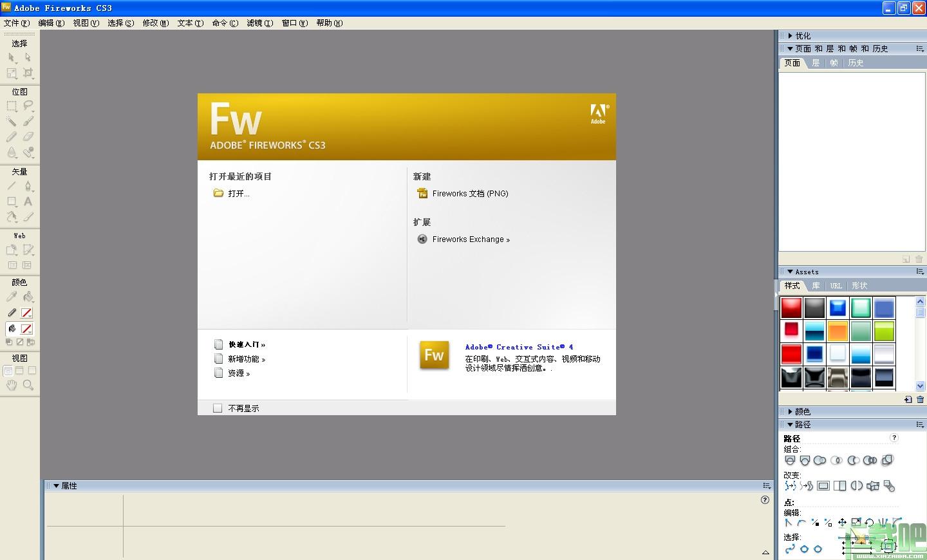Select the Paint Bucket tool
Viewport: 927px width, 560px height.
[x=28, y=297]
